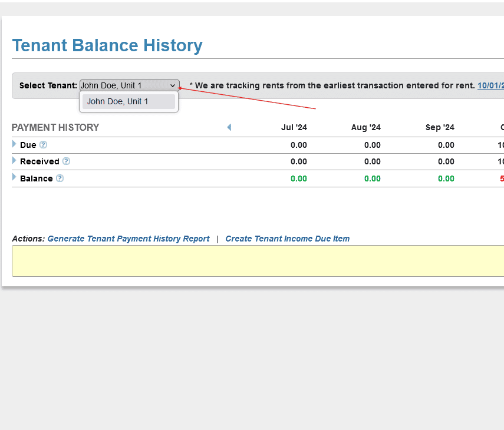Click the Due amount for Aug '24

[372, 145]
